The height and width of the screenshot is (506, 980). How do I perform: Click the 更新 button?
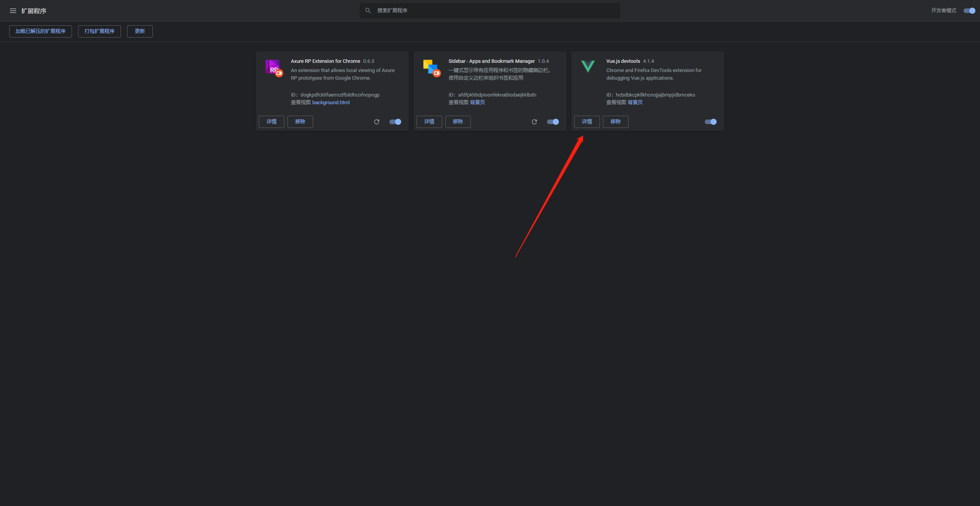(140, 31)
